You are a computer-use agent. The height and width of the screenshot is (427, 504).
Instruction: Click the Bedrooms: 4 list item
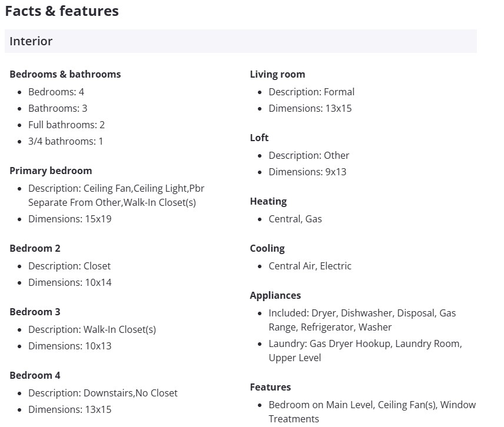[x=56, y=92]
